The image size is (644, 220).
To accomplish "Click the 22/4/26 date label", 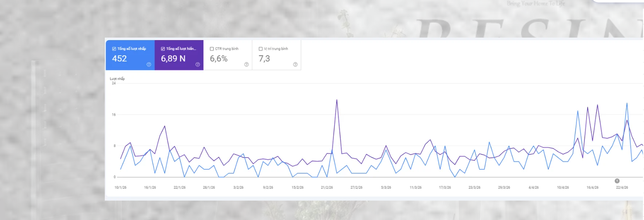I will point(622,187).
